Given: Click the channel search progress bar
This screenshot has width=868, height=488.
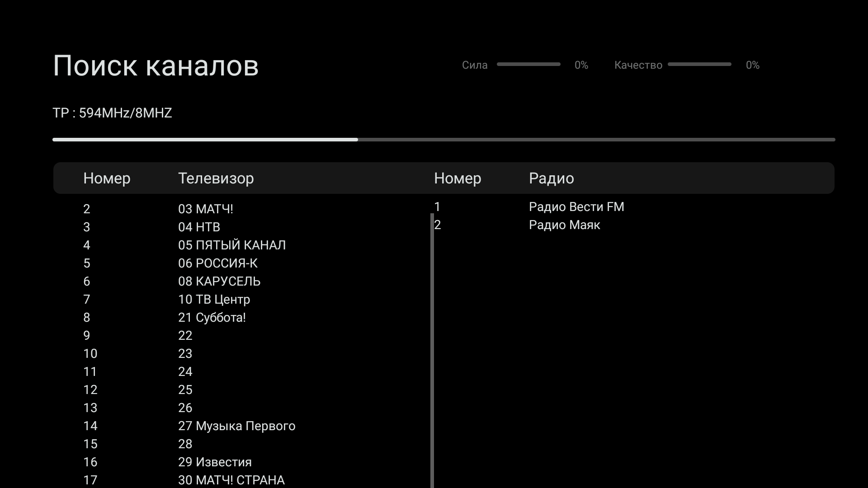Looking at the screenshot, I should [443, 140].
